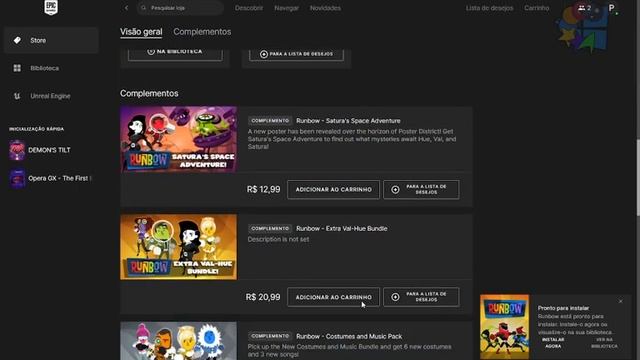Click the Complementos section heading
This screenshot has height=360, width=640.
tap(149, 93)
